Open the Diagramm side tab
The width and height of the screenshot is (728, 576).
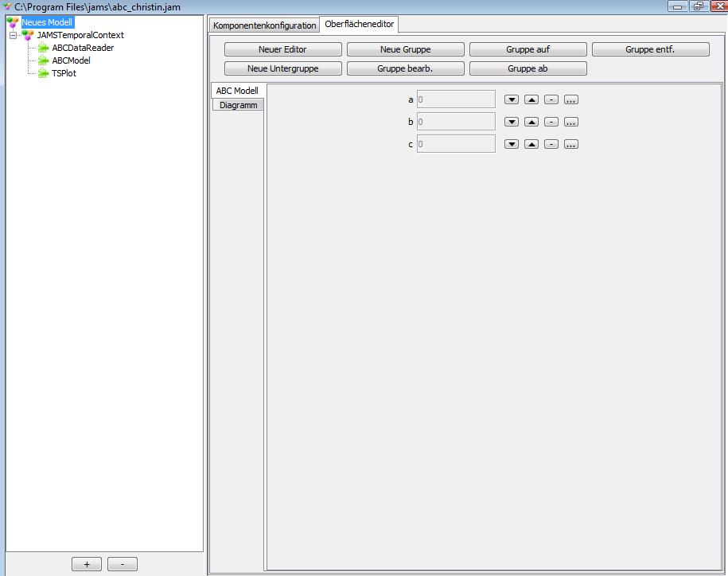(238, 105)
